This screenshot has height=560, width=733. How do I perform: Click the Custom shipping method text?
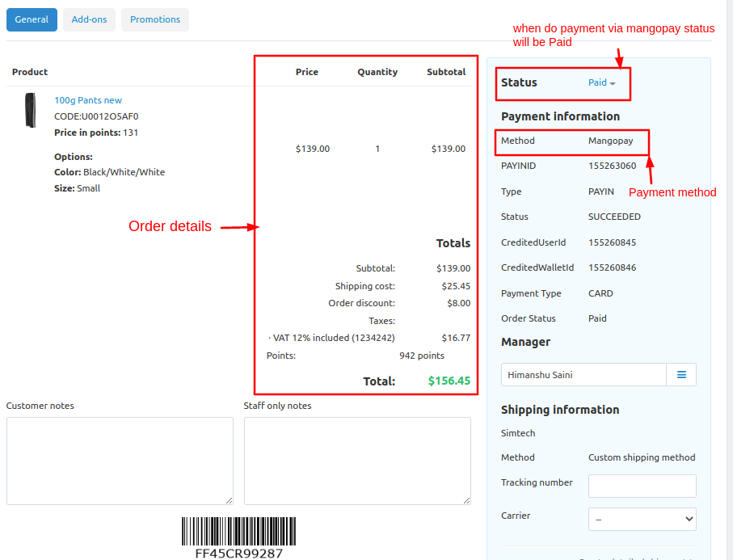coord(642,457)
